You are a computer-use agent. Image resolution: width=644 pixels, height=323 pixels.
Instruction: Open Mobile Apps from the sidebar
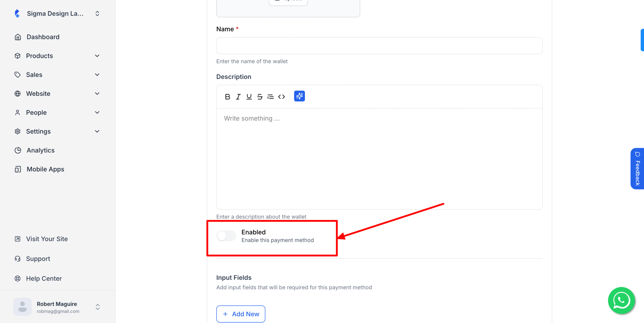(x=45, y=169)
